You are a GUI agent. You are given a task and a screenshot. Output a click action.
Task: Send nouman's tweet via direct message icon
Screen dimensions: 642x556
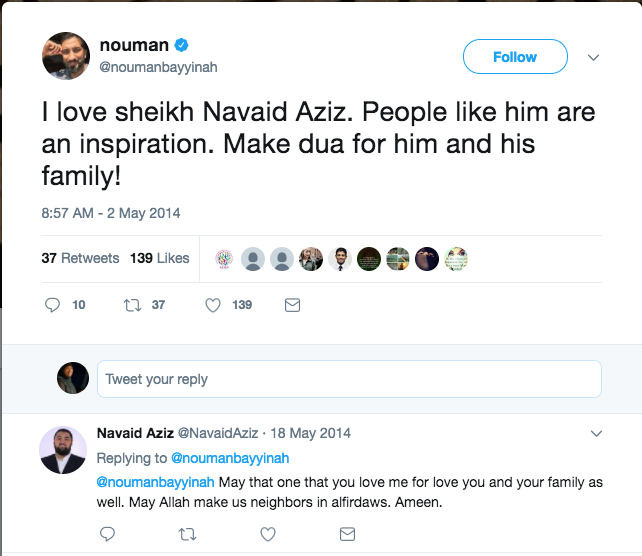(292, 305)
